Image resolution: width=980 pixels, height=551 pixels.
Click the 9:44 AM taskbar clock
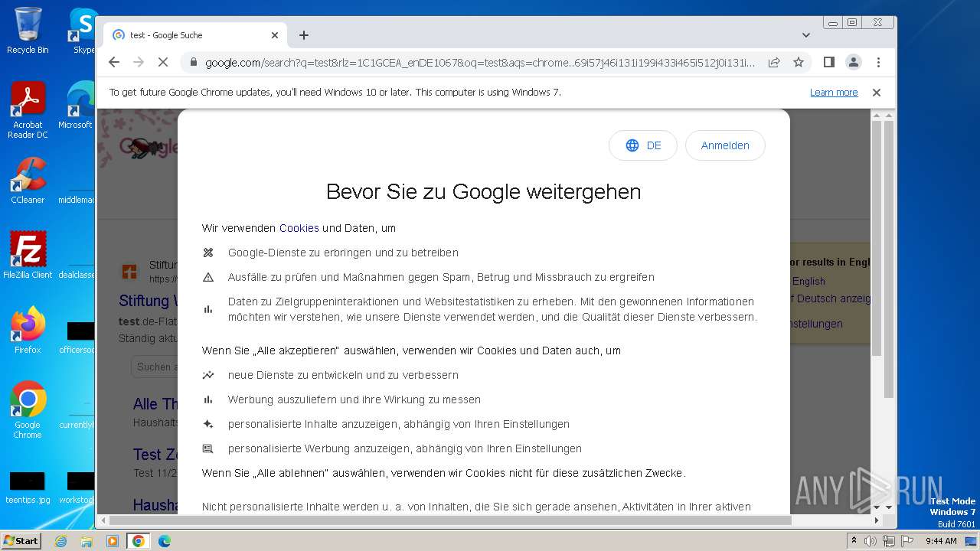[x=941, y=541]
